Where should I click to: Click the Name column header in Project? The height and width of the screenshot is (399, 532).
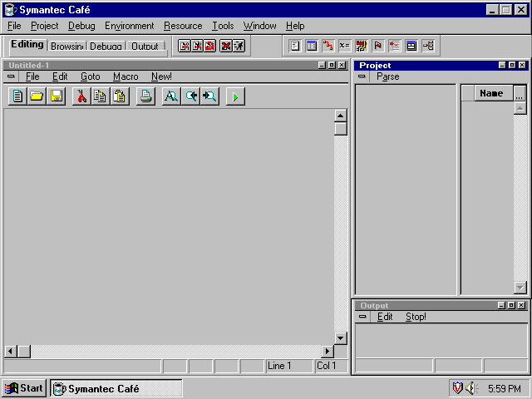pos(493,93)
